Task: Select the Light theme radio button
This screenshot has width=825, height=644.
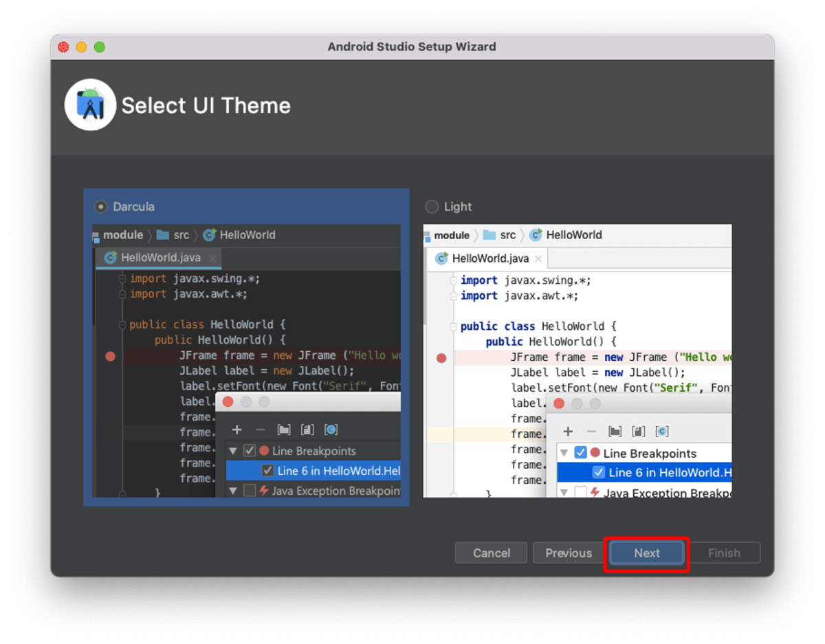Action: (x=432, y=206)
